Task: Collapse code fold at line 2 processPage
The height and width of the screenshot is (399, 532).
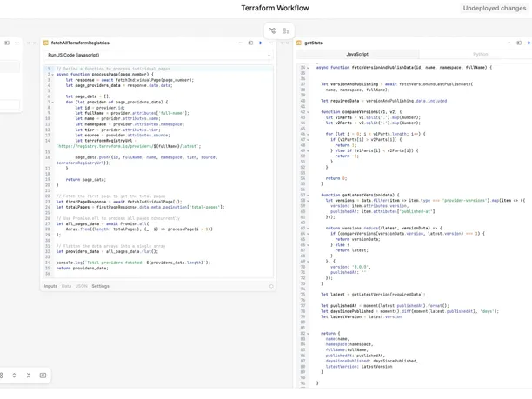Action: (52, 74)
